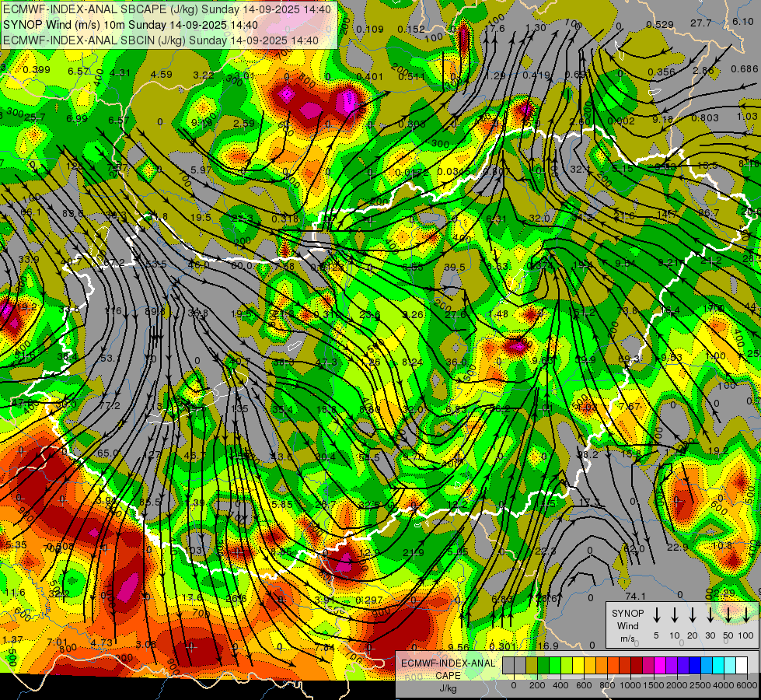Image resolution: width=761 pixels, height=700 pixels.
Task: Click the '4000' tick label of the colorbar
Action: (x=724, y=685)
